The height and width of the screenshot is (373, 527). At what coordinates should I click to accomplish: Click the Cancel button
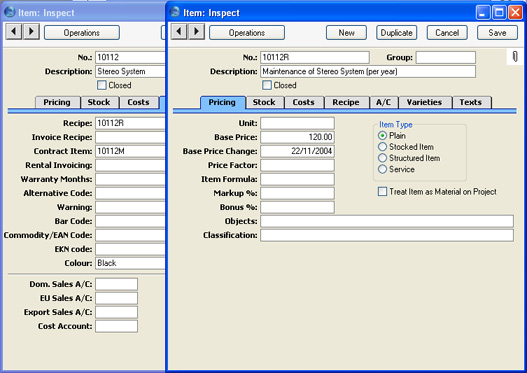tap(447, 33)
